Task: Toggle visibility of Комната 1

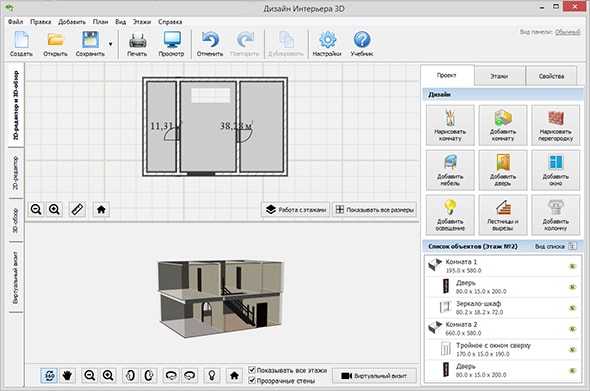Action: (x=572, y=266)
